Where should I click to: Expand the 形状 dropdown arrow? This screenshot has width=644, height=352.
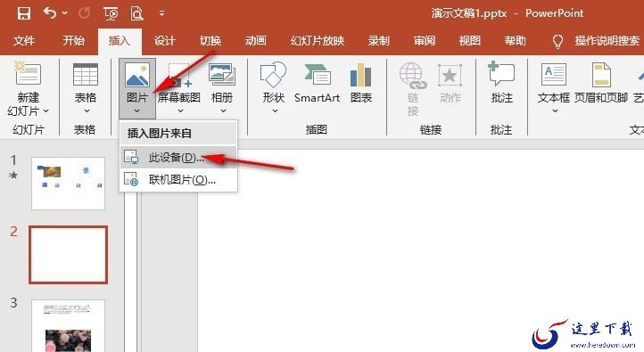[x=275, y=111]
